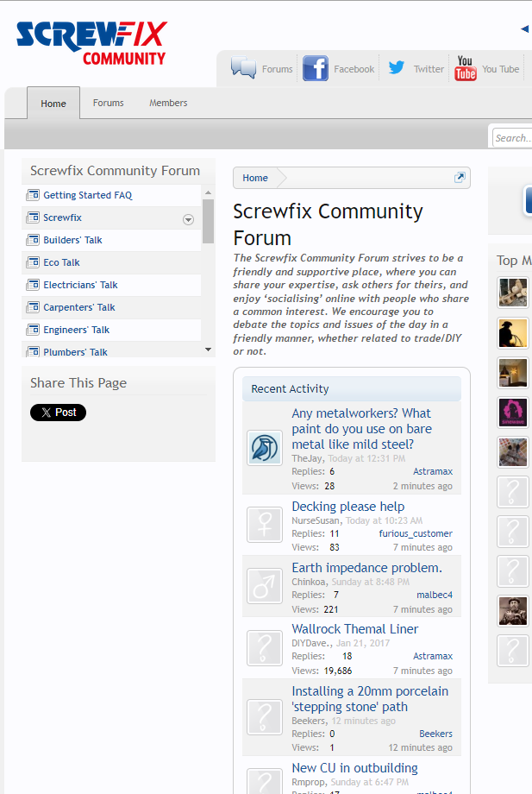This screenshot has width=532, height=794.
Task: Click the Eco Talk forum icon
Action: 33,262
